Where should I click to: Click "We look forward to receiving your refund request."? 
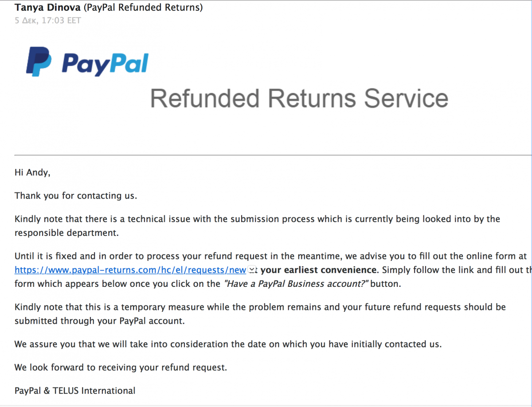(121, 368)
